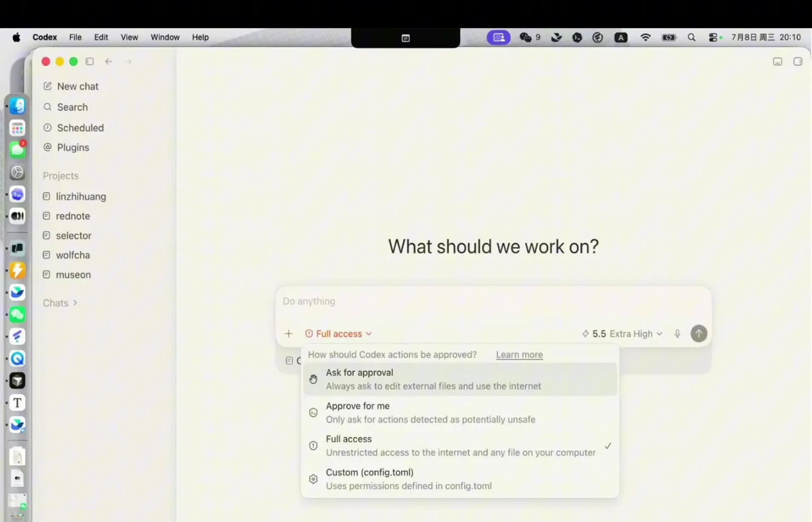Open the blue Q Dock app

(x=17, y=358)
